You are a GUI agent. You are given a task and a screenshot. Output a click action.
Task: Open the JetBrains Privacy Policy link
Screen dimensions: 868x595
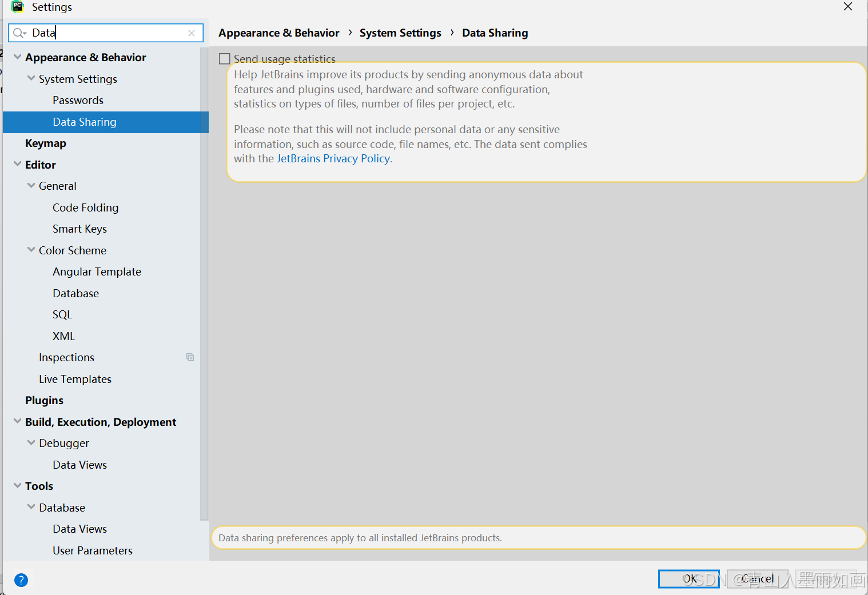click(333, 158)
